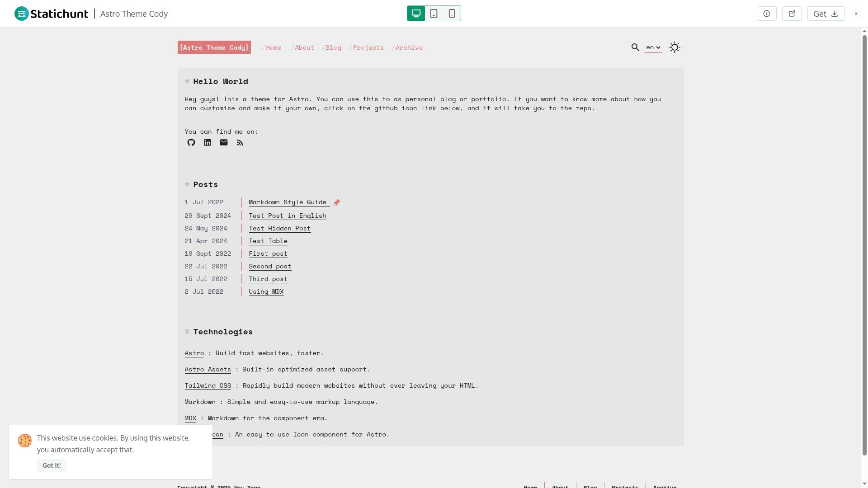
Task: Click the scrollbar up arrow
Action: pos(864,31)
